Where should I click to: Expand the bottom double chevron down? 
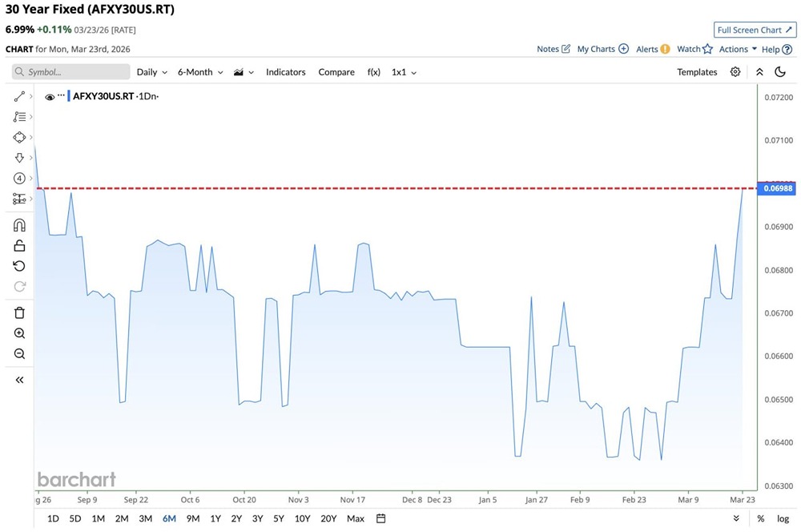click(x=736, y=518)
